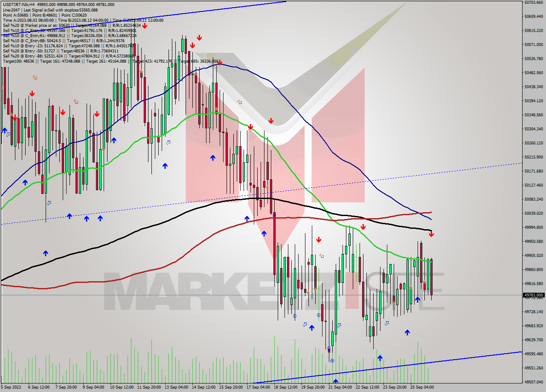Click the 50127.460 price axis label
The height and width of the screenshot is (392, 546).
(534, 185)
